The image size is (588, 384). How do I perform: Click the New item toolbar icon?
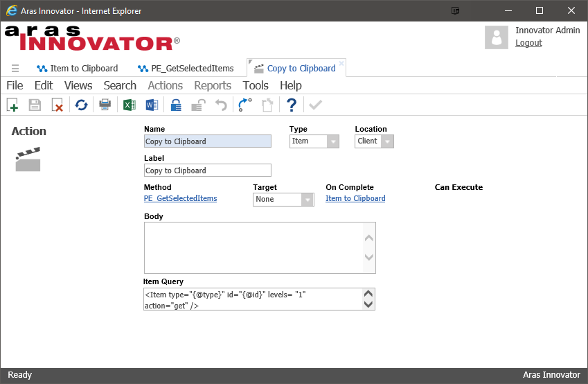pos(12,105)
